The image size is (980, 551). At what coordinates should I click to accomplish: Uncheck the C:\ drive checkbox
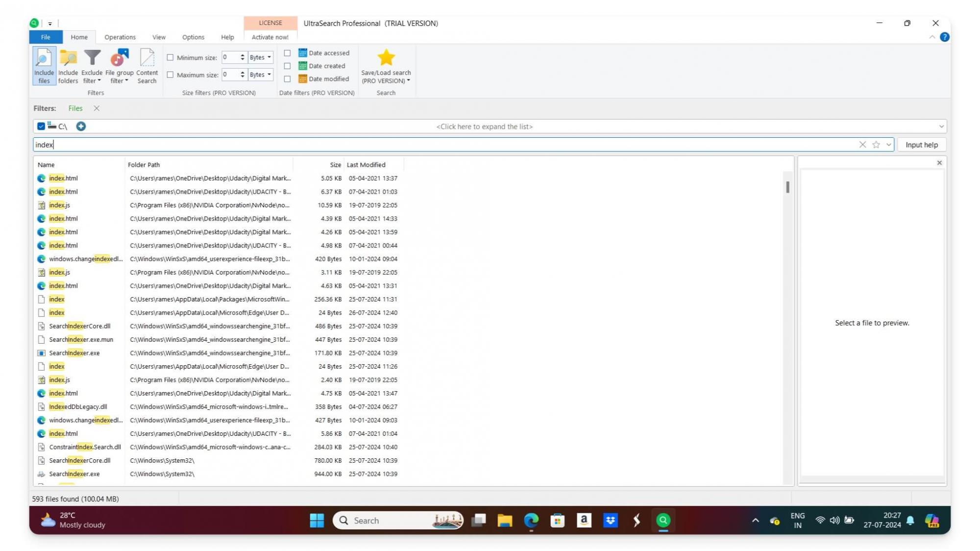[41, 126]
